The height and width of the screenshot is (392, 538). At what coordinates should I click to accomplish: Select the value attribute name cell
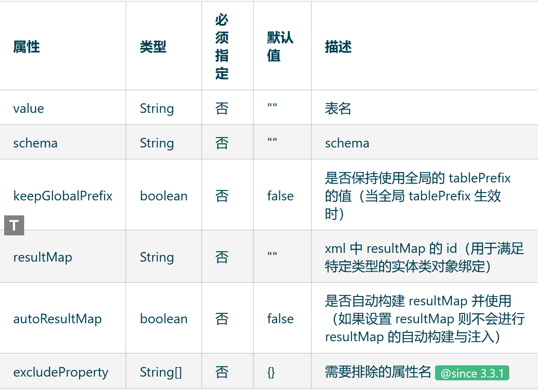pos(29,109)
